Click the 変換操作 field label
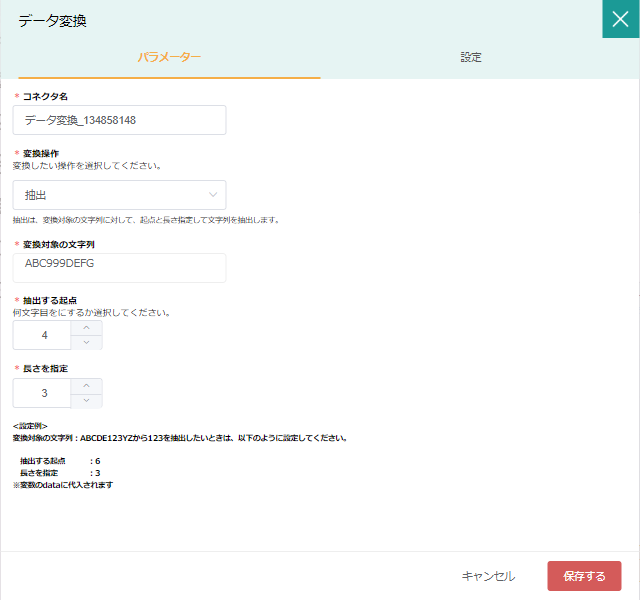The width and height of the screenshot is (640, 600). pyautogui.click(x=42, y=153)
